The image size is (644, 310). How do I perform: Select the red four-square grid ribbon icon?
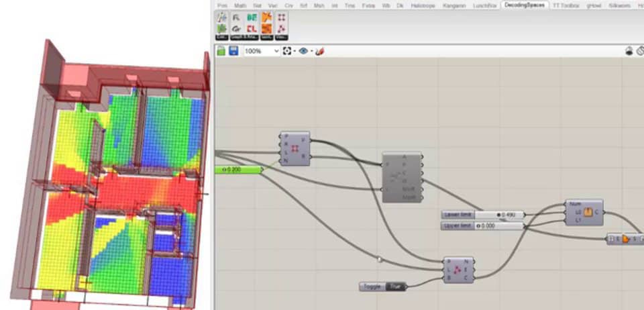[x=281, y=17]
